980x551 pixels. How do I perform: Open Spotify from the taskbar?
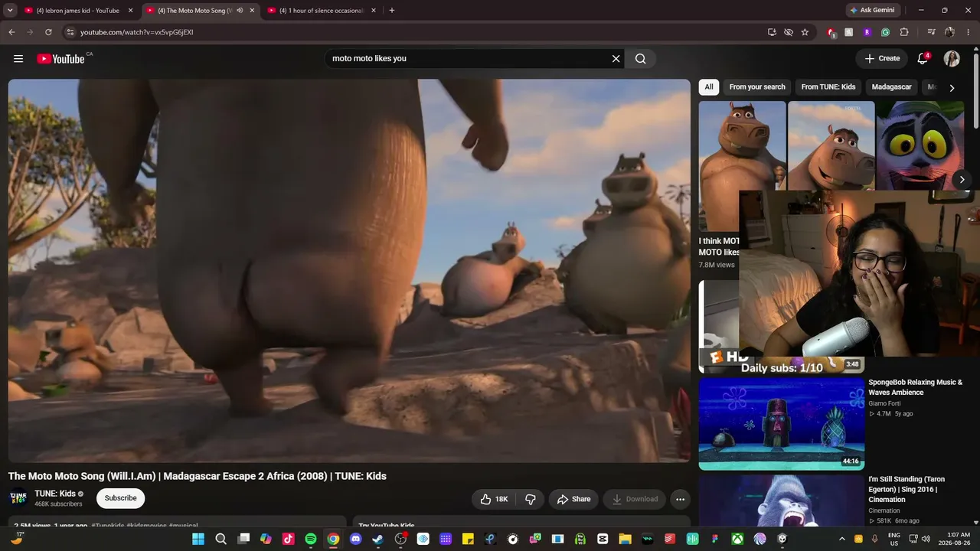point(310,539)
